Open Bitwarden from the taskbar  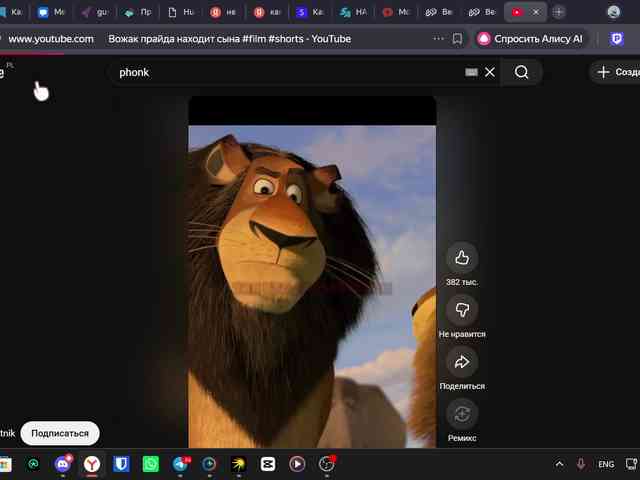[x=121, y=464]
